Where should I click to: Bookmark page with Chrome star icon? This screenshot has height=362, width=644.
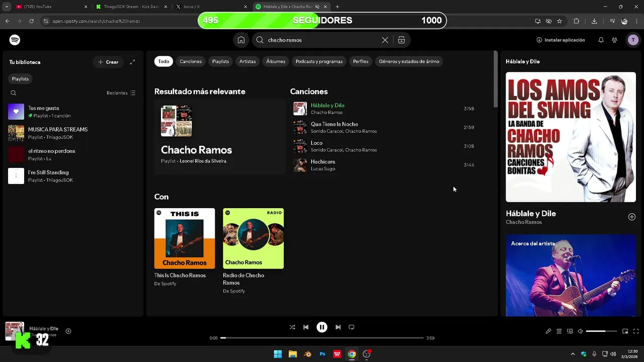coord(559,21)
